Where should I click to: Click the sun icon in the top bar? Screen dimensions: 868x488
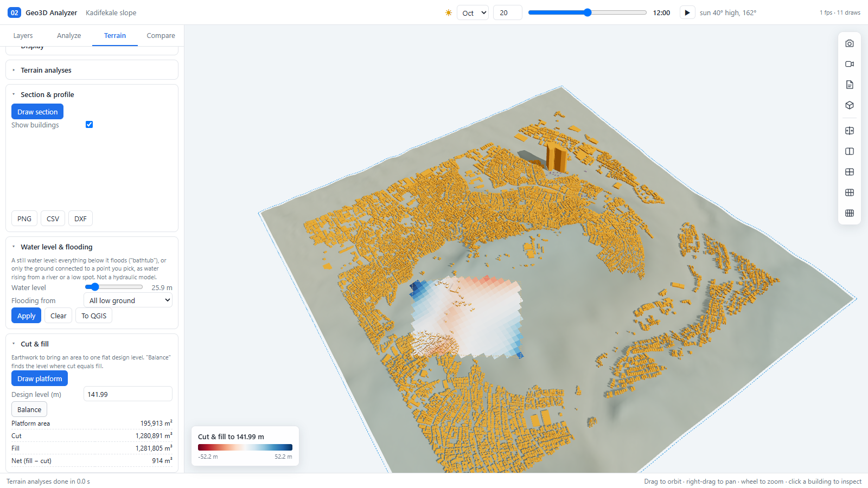[x=449, y=12]
